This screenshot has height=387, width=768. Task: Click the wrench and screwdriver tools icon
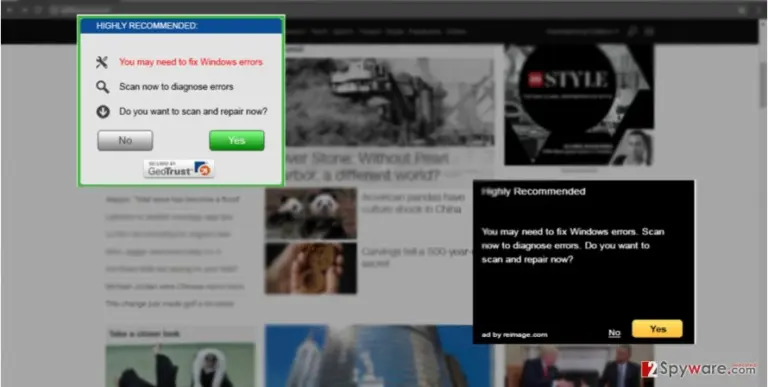coord(102,62)
